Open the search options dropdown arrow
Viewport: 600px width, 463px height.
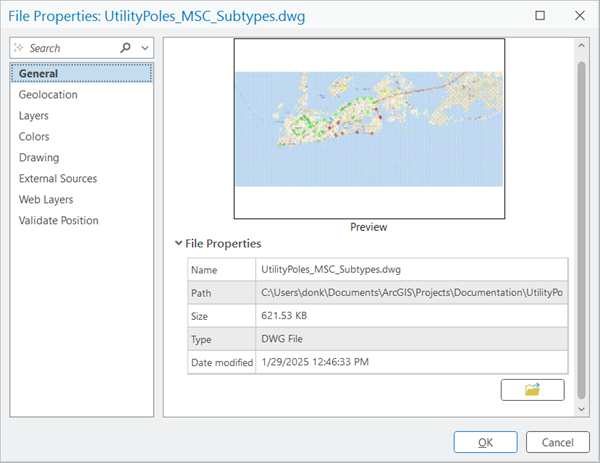[145, 48]
